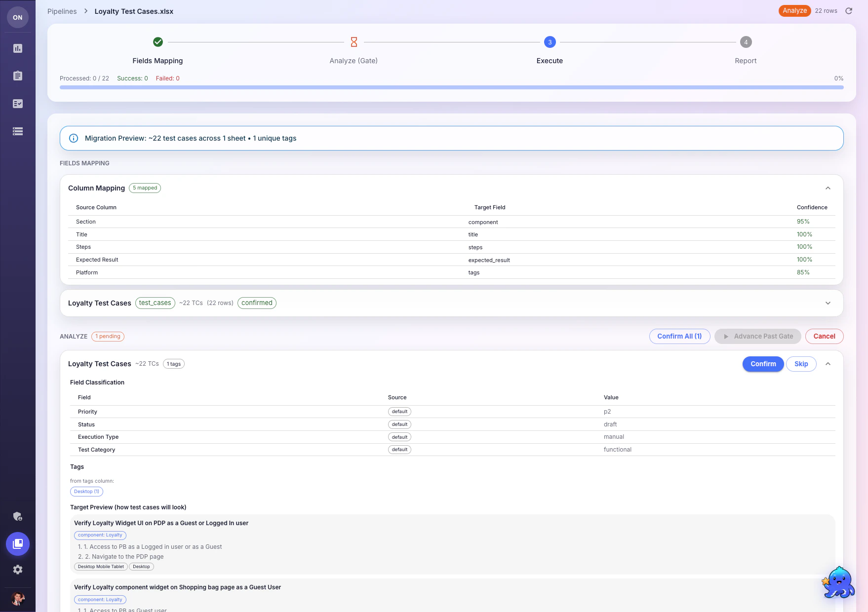Click the Confirm All (1) button

click(679, 336)
